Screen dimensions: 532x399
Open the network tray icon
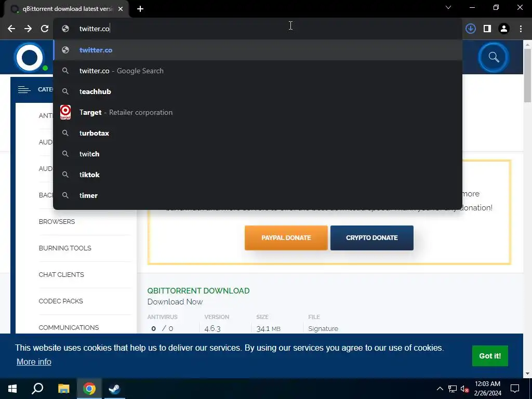coord(453,389)
